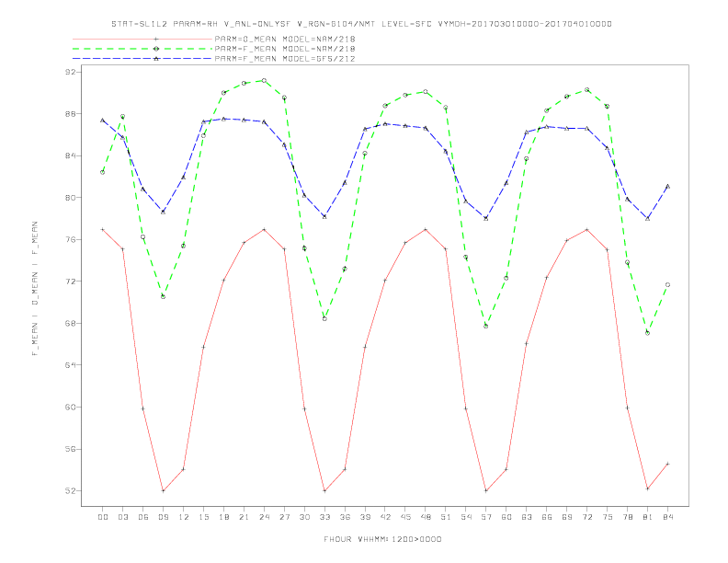The height and width of the screenshot is (563, 728).
Task: Click y-axis tick value 56
Action: coord(70,449)
